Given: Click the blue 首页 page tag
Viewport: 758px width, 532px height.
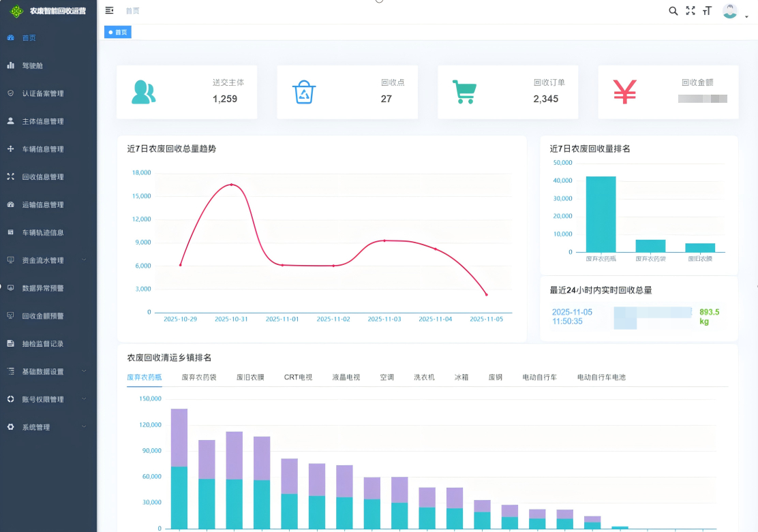Looking at the screenshot, I should coord(117,32).
